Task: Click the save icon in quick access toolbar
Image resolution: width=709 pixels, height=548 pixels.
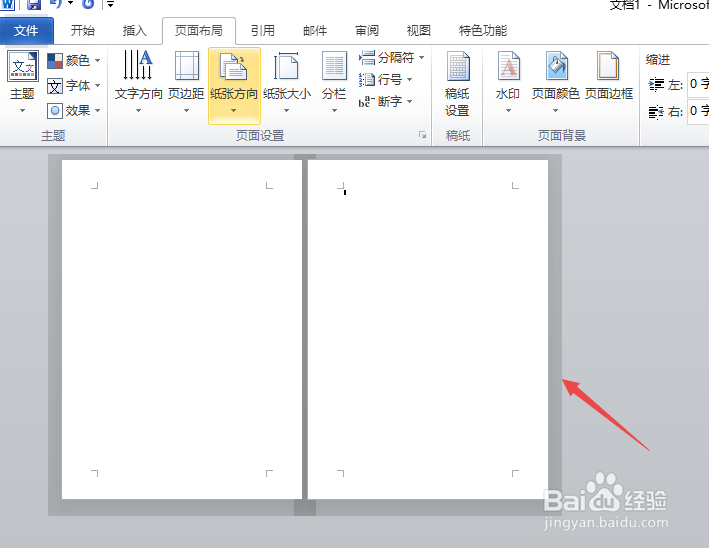Action: coord(34,5)
